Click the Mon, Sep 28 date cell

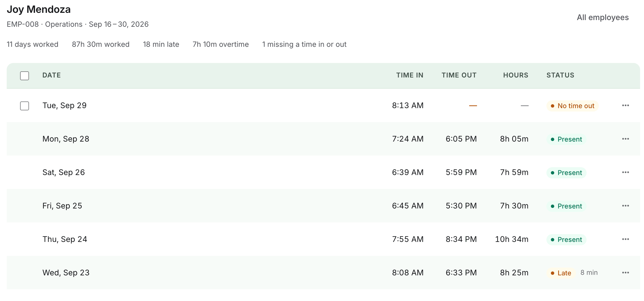(x=66, y=139)
